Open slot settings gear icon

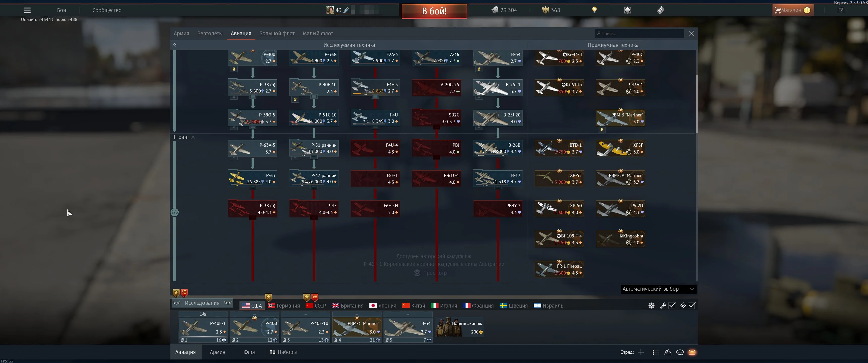[x=651, y=306]
